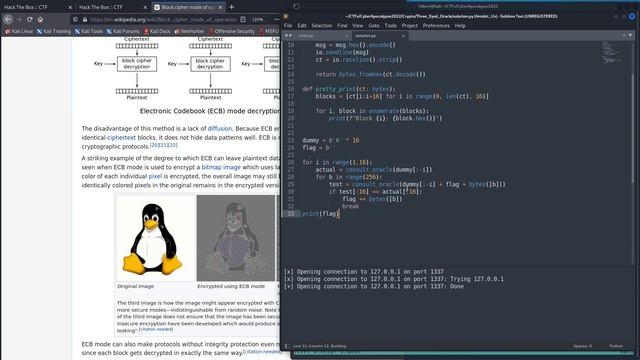Click the print(flag) code line
This screenshot has height=360, width=640.
click(320, 213)
